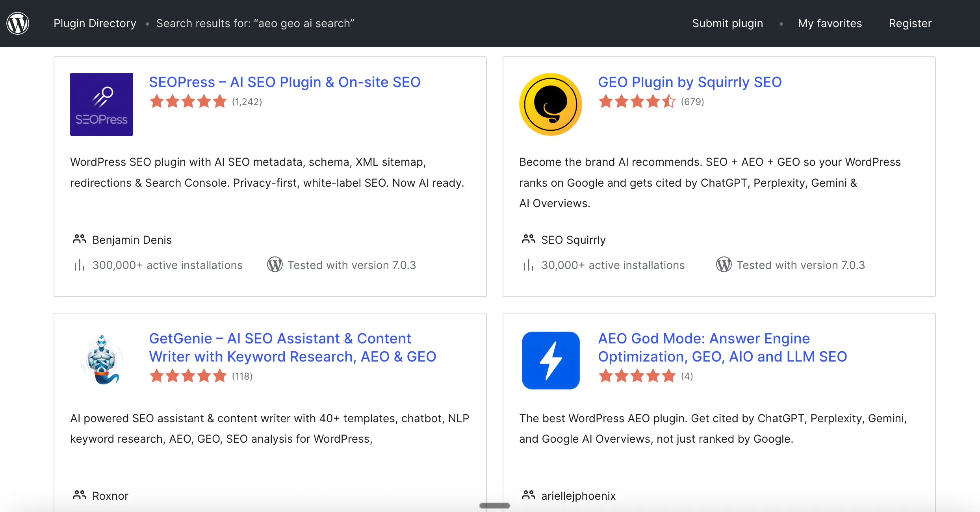Open Squirrly SEO plugin logo
Screen dimensions: 980x512
point(551,104)
